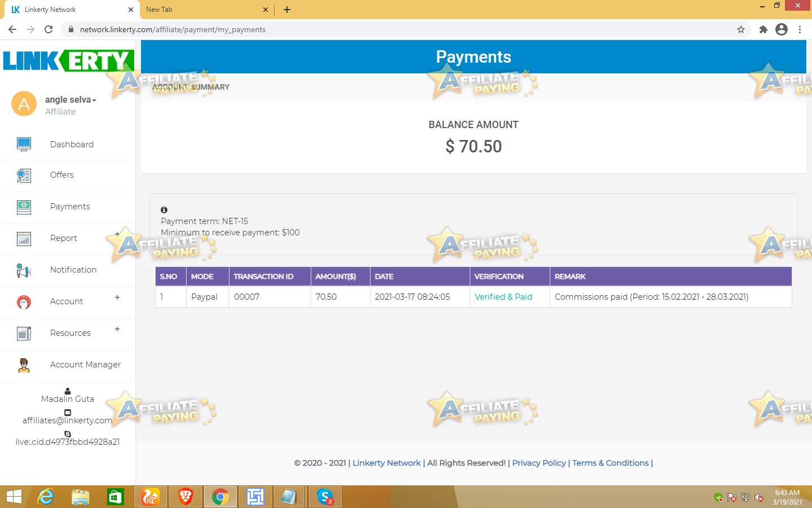Open File Explorer from the taskbar
Screen dimensions: 812x508
click(81, 497)
